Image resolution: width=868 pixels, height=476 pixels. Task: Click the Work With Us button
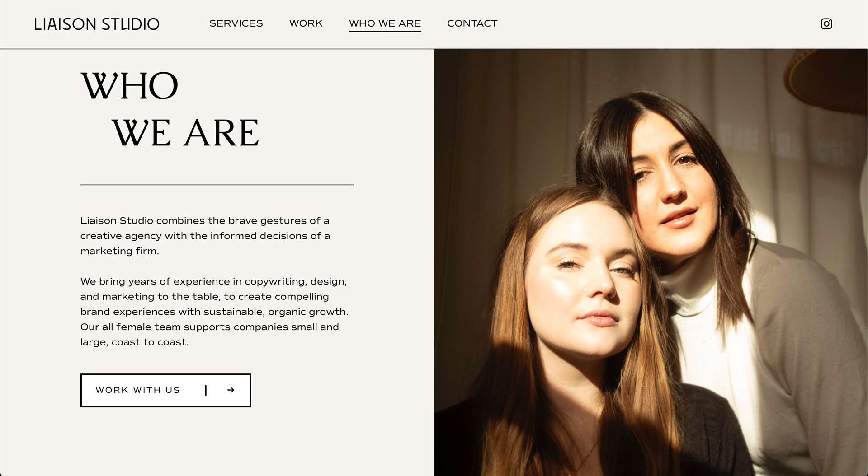coord(165,390)
